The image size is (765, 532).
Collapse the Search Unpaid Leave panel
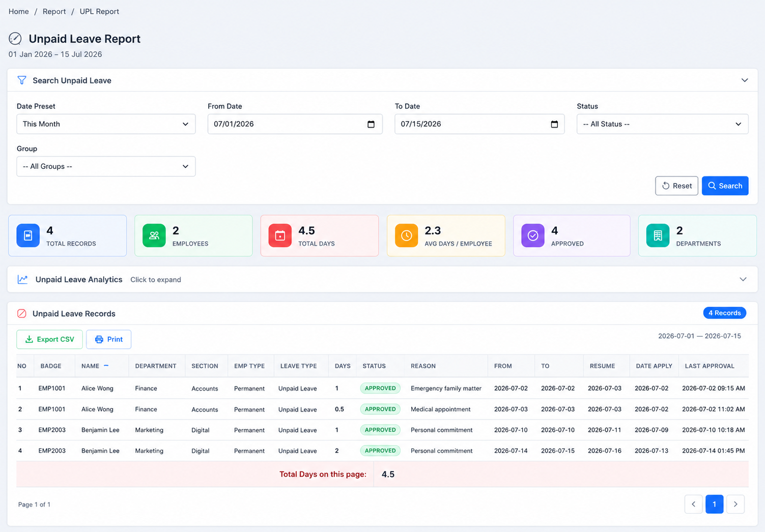coord(745,80)
